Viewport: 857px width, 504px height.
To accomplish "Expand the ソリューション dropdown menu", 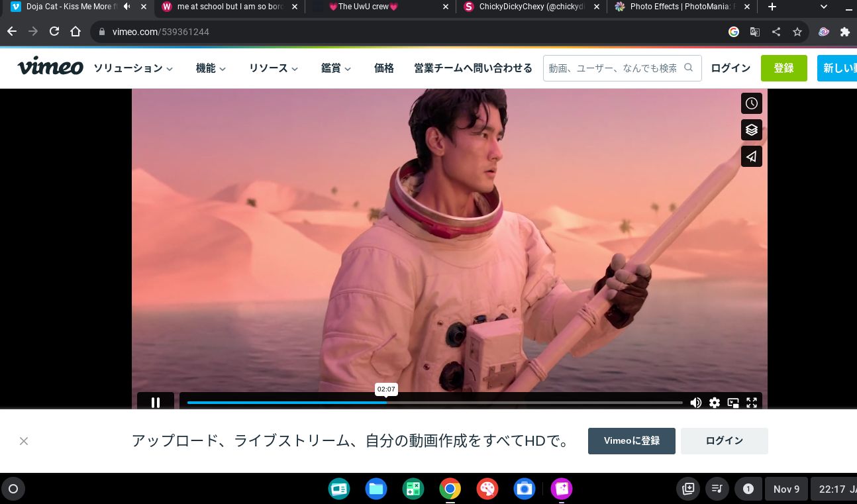I will pos(133,68).
